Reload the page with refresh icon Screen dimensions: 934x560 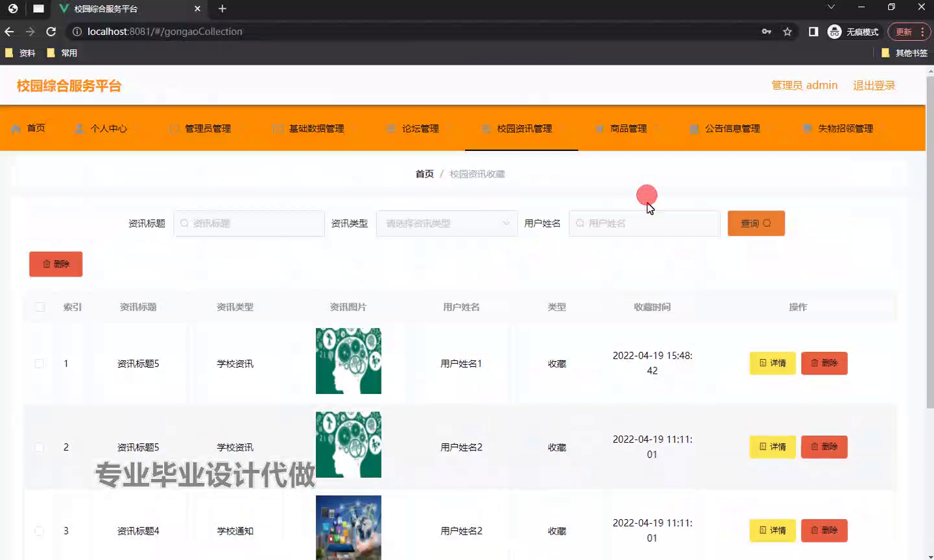coord(51,32)
